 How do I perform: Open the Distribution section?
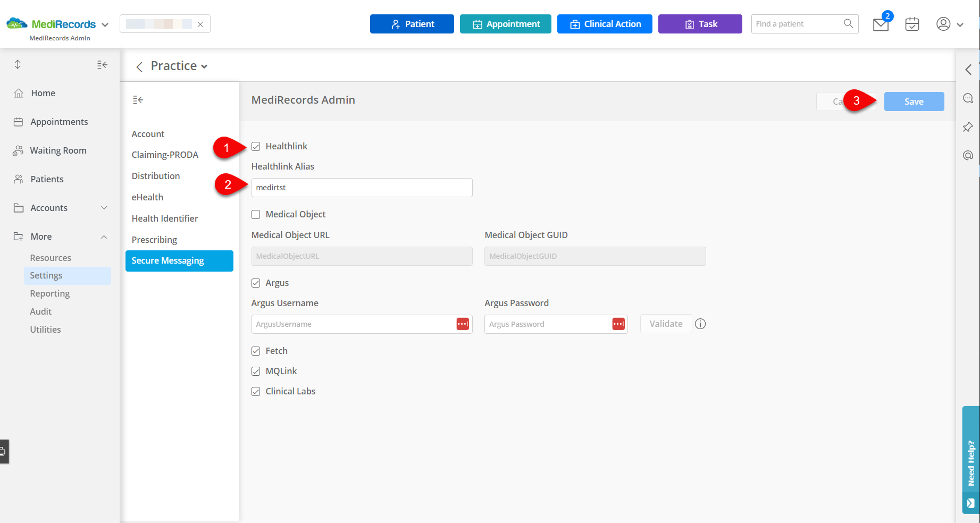pyautogui.click(x=156, y=176)
